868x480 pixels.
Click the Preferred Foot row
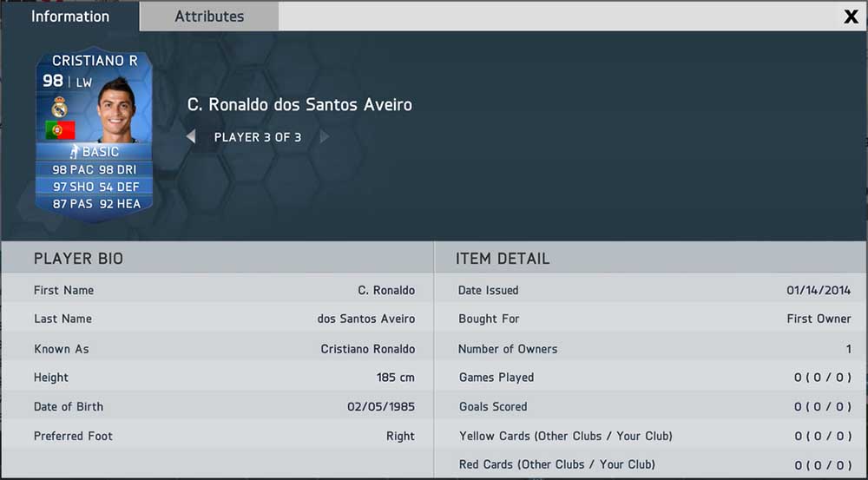click(217, 437)
